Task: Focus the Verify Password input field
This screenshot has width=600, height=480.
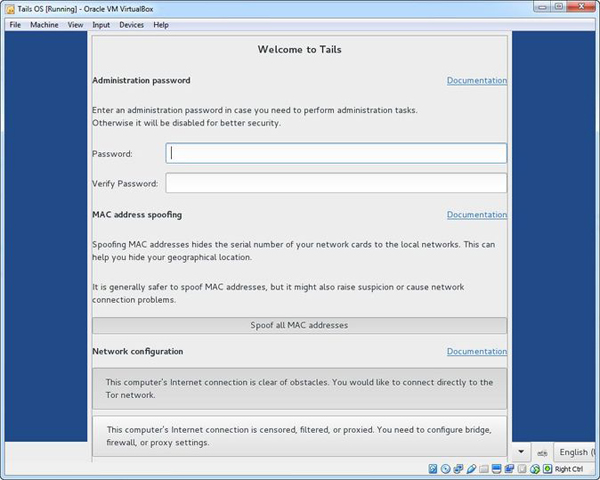Action: tap(336, 183)
